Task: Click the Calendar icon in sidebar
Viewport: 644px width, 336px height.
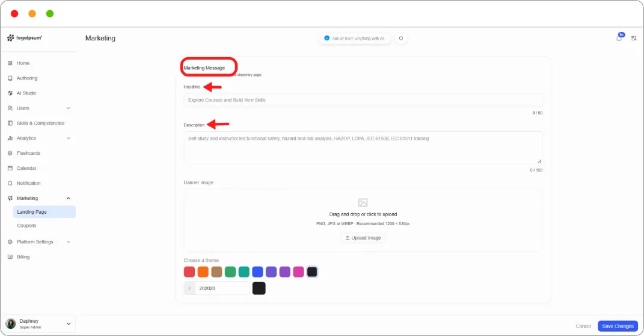Action: (10, 168)
